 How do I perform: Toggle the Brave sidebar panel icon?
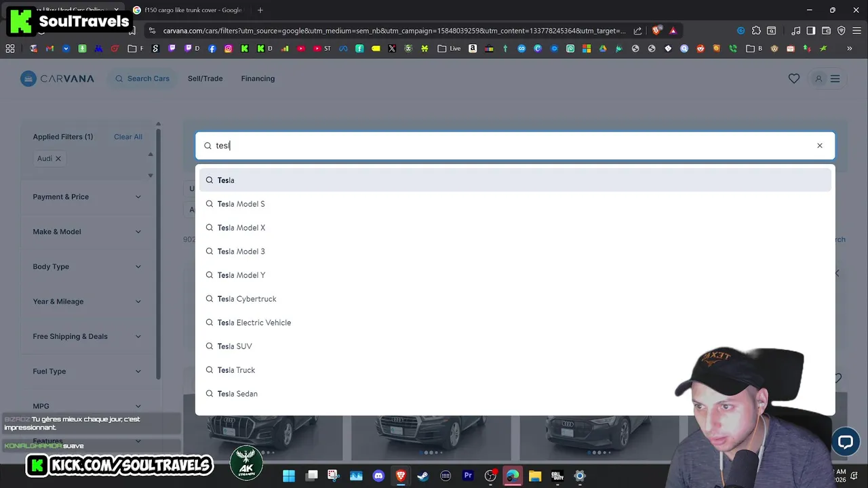[x=810, y=30]
